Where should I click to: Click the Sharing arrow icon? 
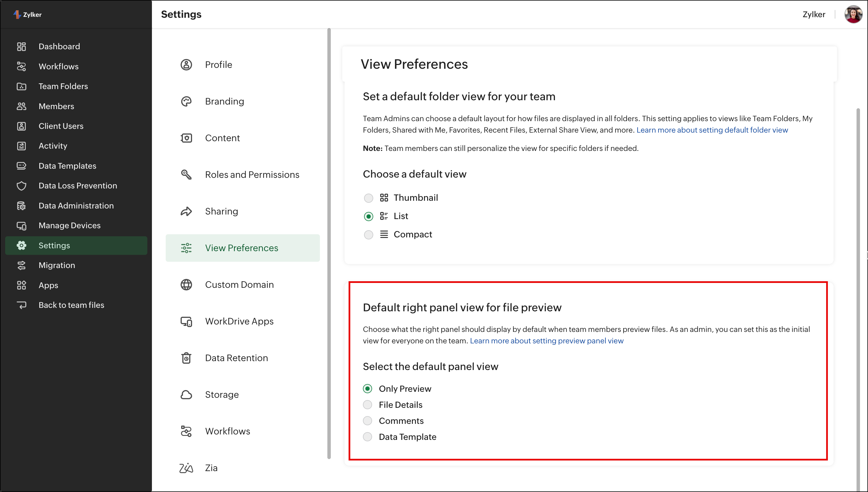click(x=186, y=212)
